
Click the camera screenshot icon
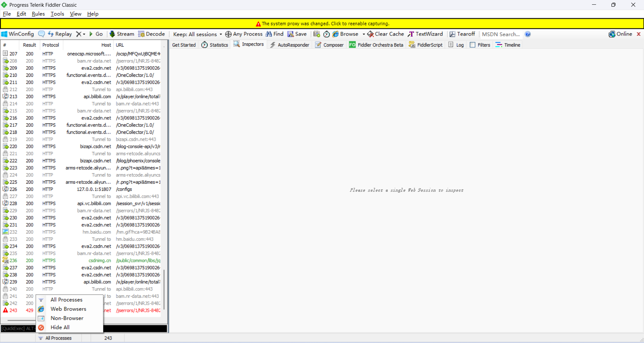(317, 34)
